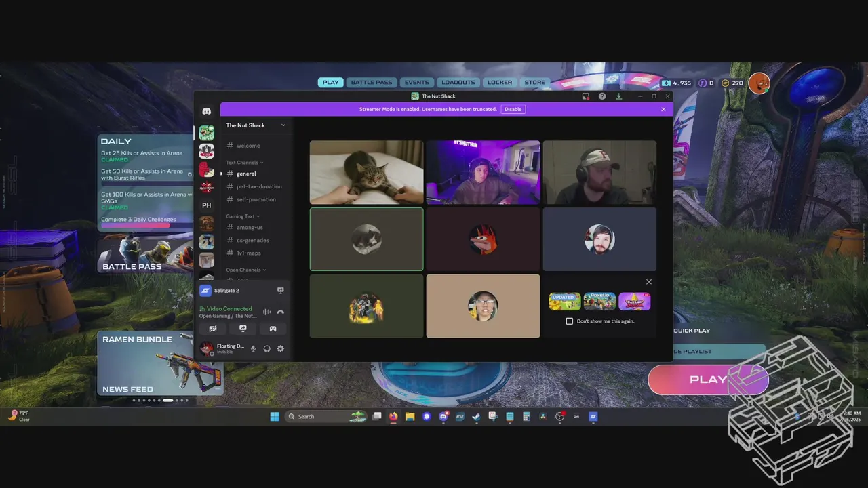
Task: Turn on camera in Discord voice panel
Action: pos(213,329)
